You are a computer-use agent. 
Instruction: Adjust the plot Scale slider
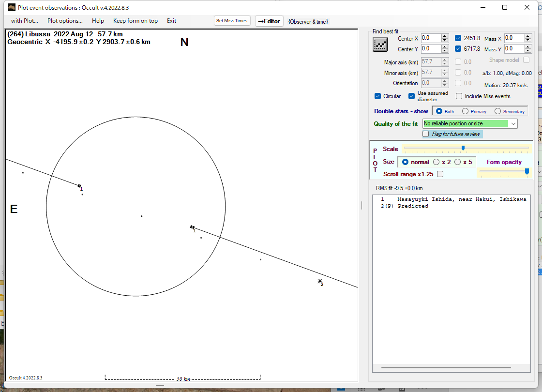(463, 148)
